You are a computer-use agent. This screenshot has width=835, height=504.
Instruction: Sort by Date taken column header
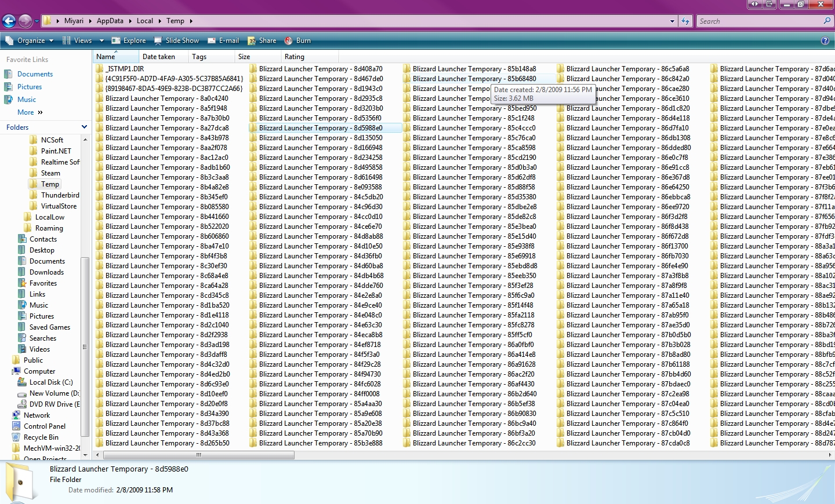(159, 57)
